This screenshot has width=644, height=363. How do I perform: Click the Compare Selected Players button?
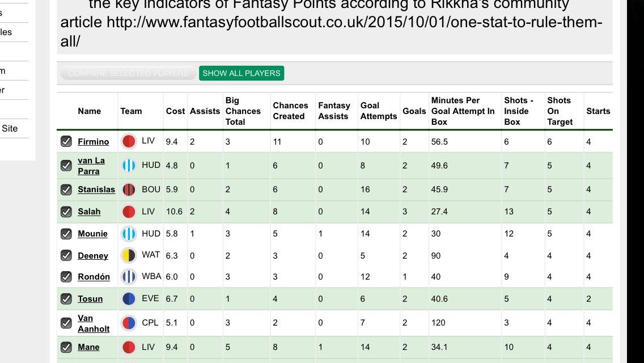pyautogui.click(x=128, y=73)
